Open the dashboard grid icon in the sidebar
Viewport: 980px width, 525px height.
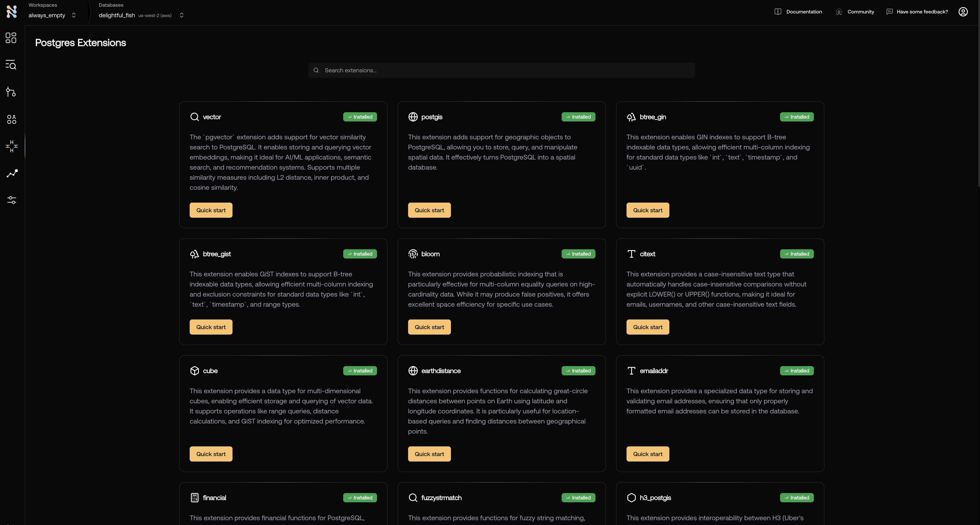coord(11,38)
